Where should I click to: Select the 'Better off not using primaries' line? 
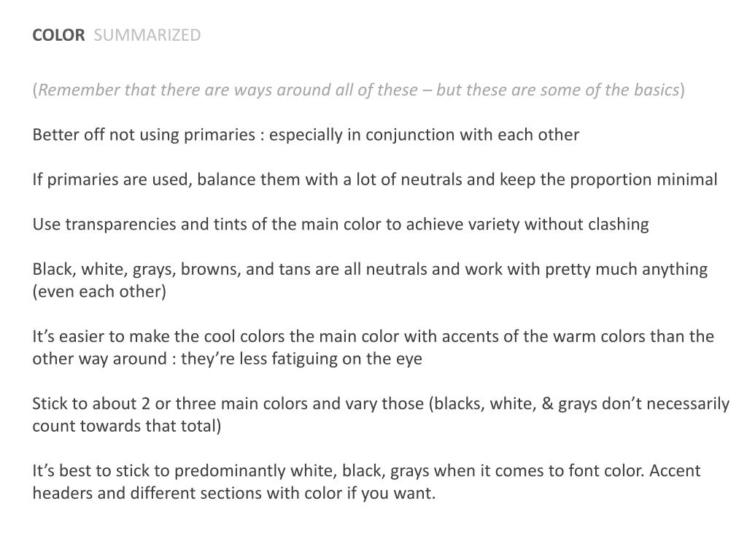306,135
